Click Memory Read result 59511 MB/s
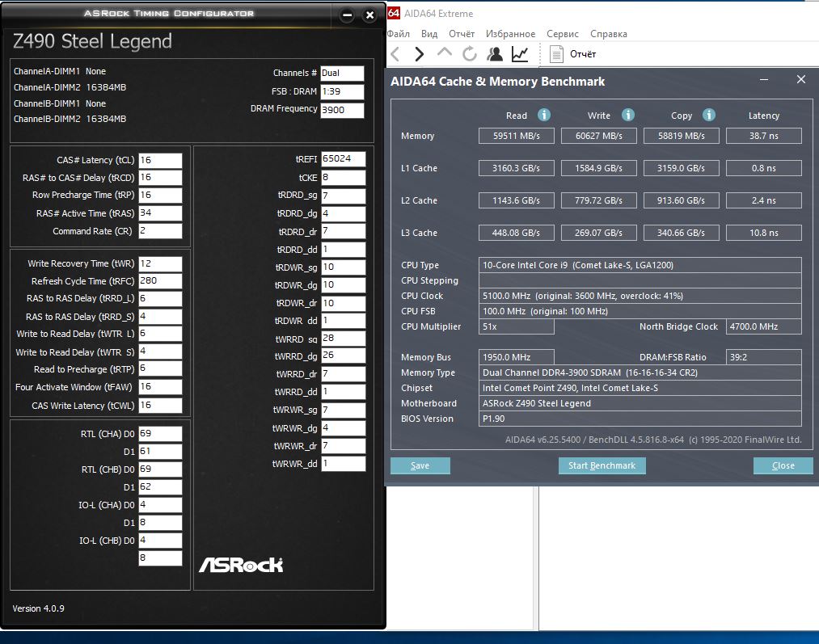819x644 pixels. [516, 136]
